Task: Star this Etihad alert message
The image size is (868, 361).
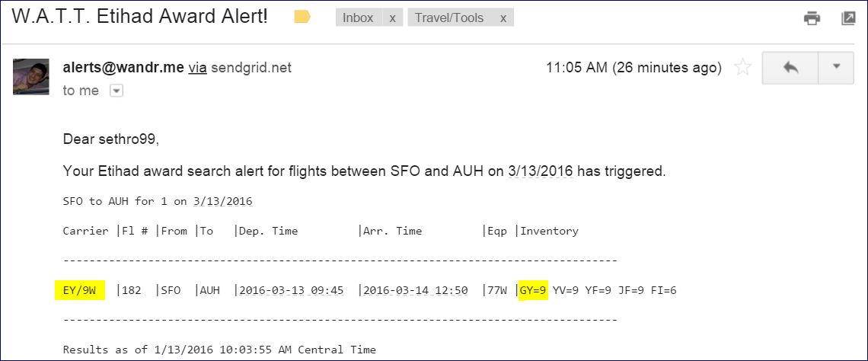Action: [x=742, y=68]
